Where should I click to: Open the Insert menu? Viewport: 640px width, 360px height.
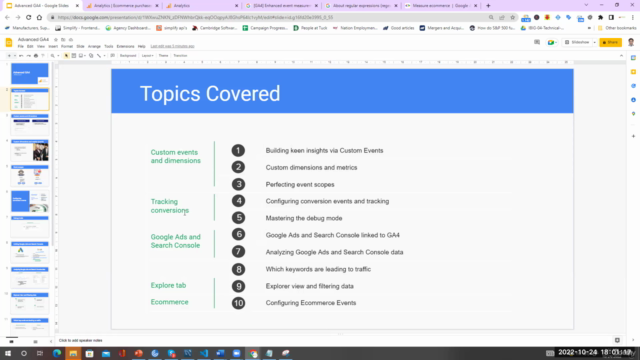(x=53, y=47)
